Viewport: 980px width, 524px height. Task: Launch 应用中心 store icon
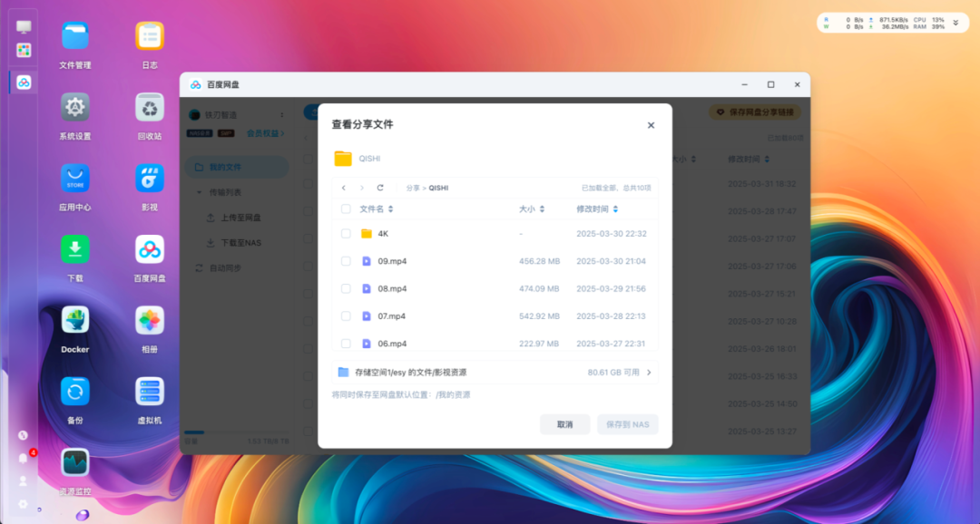[75, 179]
